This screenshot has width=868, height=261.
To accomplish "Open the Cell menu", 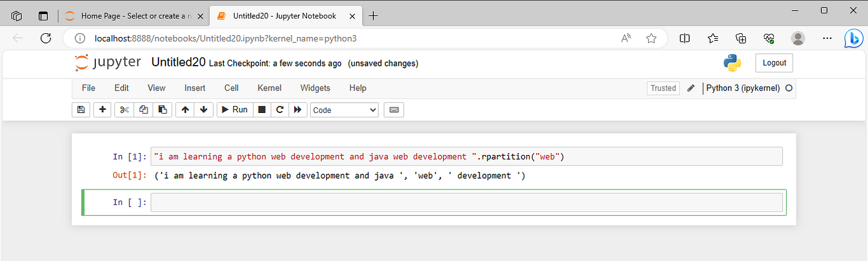I will point(231,88).
